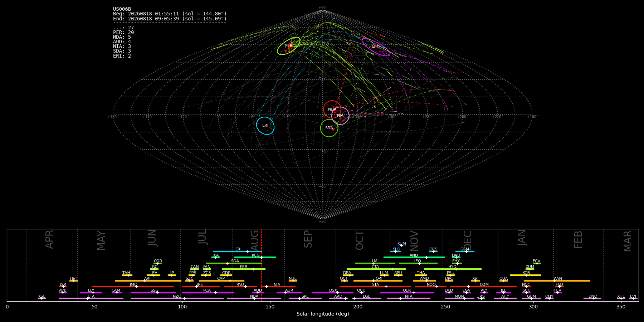Select the KUM peak marker in November

tap(401, 245)
